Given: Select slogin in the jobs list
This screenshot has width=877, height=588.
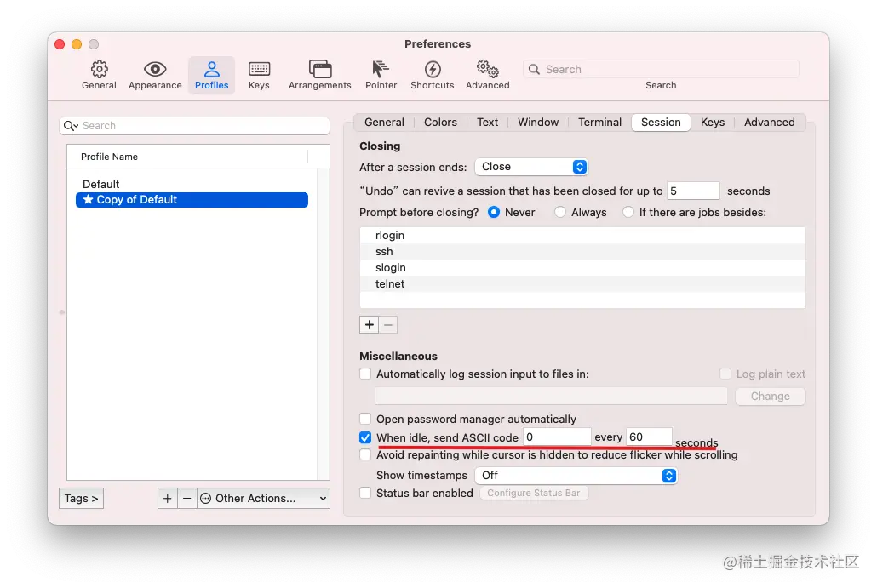Looking at the screenshot, I should (x=582, y=268).
